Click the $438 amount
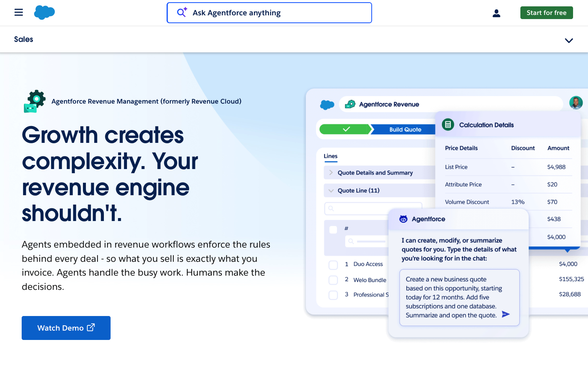 (x=554, y=219)
